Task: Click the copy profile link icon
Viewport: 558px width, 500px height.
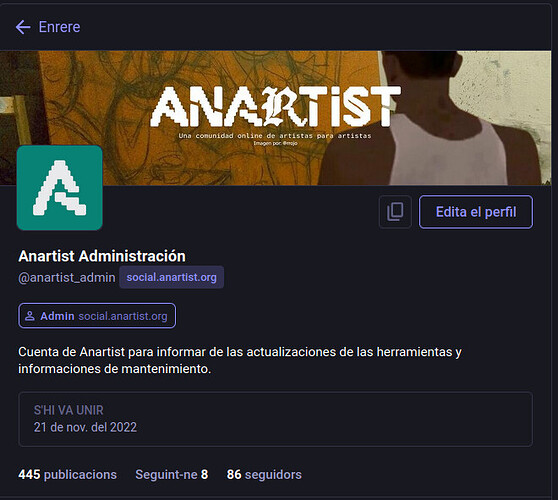Action: click(x=395, y=212)
